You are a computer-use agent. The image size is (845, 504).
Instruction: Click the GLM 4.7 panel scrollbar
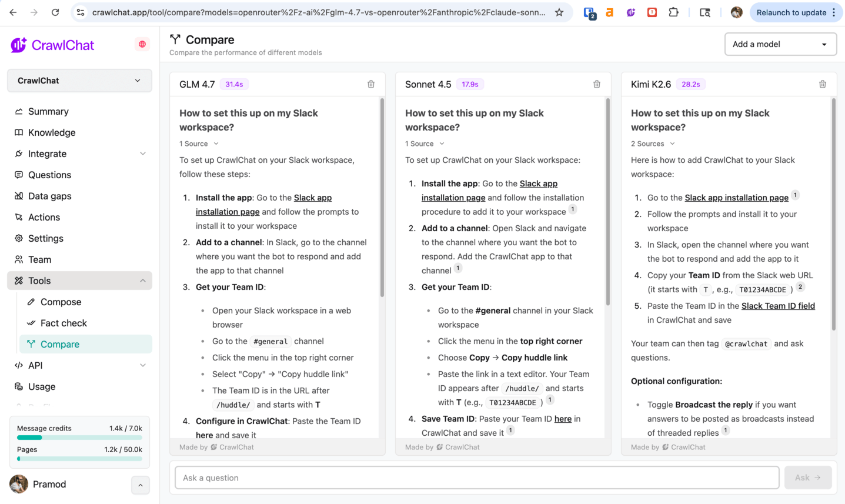click(382, 197)
